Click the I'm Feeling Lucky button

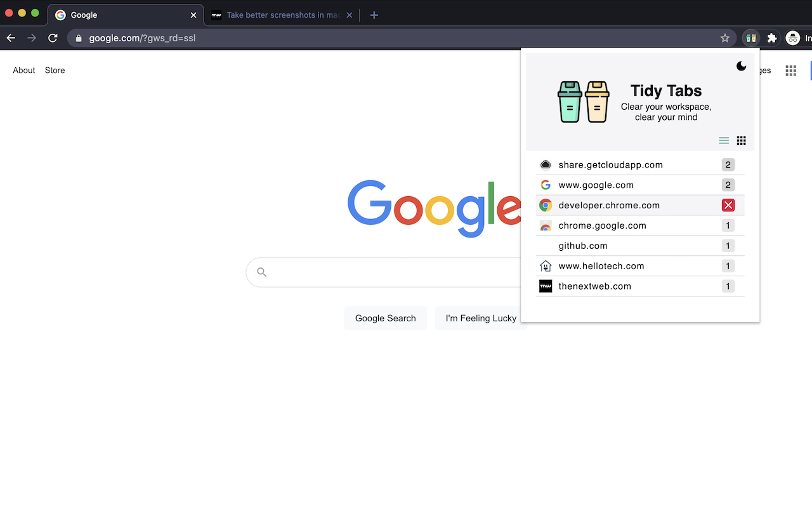(480, 318)
